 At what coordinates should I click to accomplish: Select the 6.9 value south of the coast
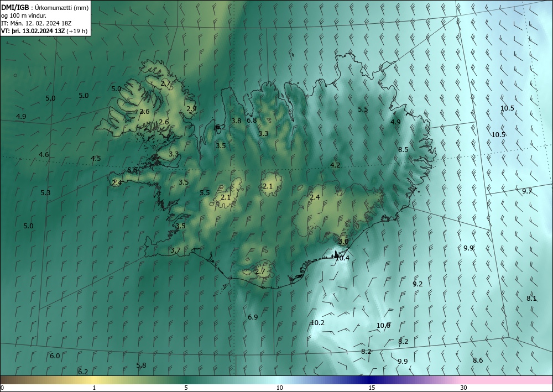(x=253, y=317)
